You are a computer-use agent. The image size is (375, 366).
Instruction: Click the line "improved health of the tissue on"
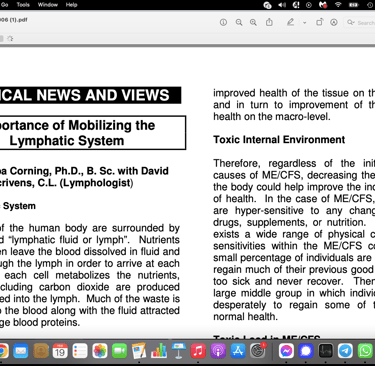[289, 93]
